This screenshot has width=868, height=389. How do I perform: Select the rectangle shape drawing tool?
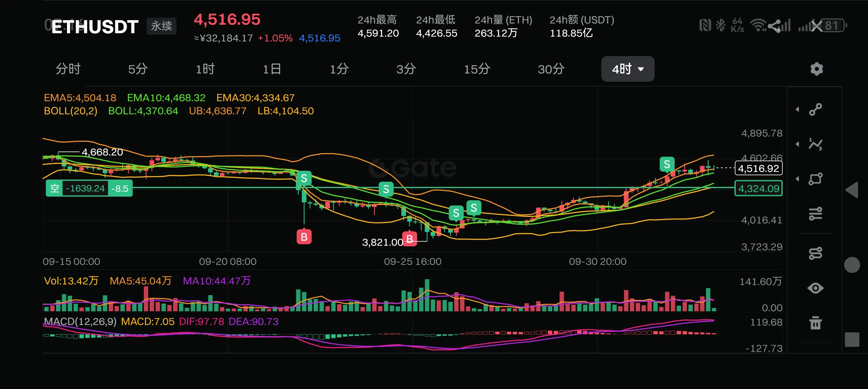point(816,179)
